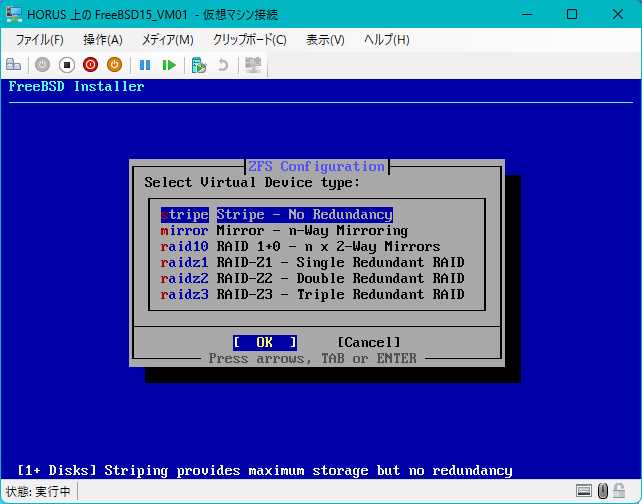Open the ヘルプ(H) menu
642x504 pixels.
(x=387, y=40)
